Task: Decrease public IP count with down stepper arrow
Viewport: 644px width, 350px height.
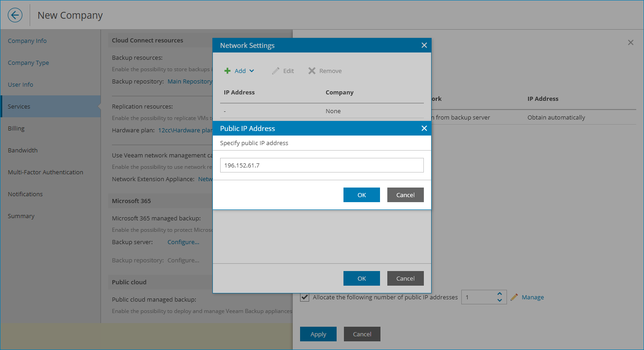Action: pos(500,300)
